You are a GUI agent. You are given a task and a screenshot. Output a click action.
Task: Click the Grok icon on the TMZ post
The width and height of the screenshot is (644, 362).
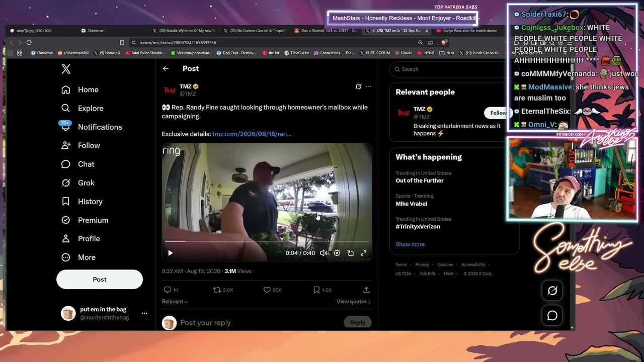[x=358, y=86]
